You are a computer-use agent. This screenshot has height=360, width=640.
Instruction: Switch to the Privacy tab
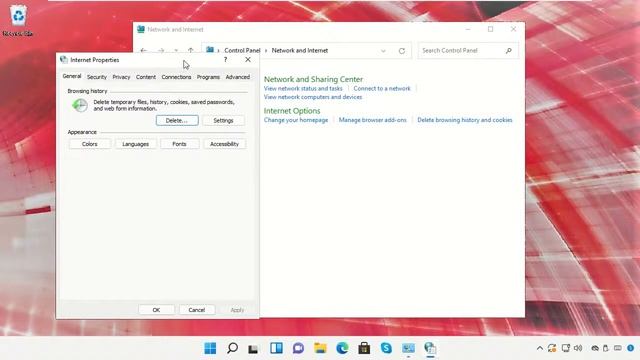click(x=121, y=77)
